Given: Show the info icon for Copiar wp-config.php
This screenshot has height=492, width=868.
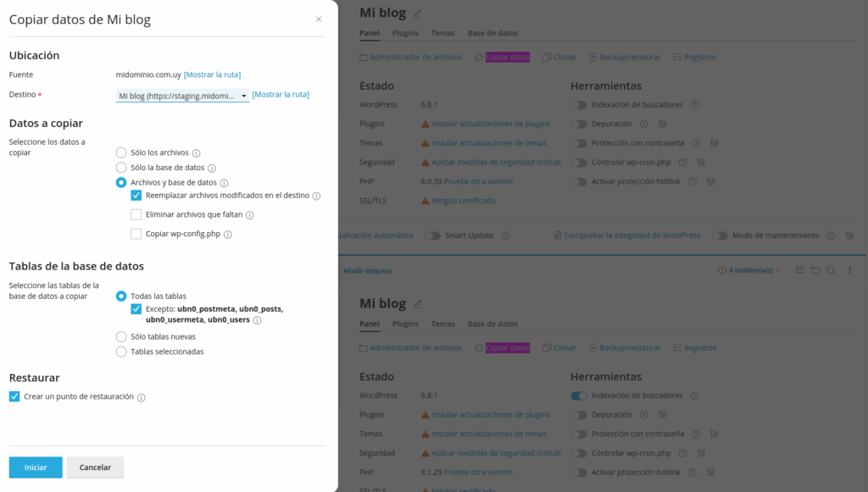Looking at the screenshot, I should point(227,235).
